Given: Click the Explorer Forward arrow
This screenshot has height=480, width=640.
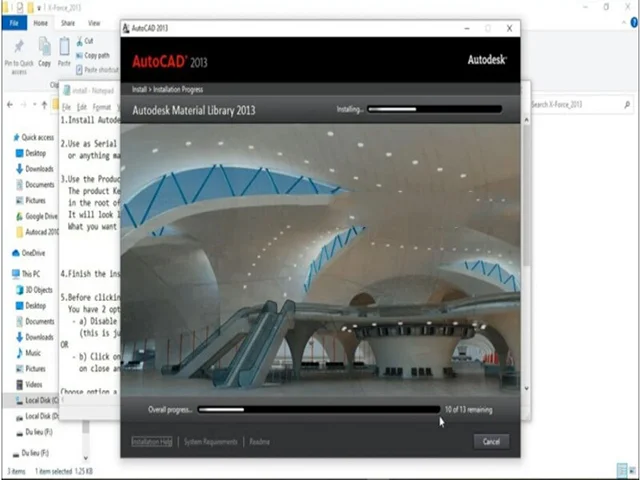Looking at the screenshot, I should point(23,104).
